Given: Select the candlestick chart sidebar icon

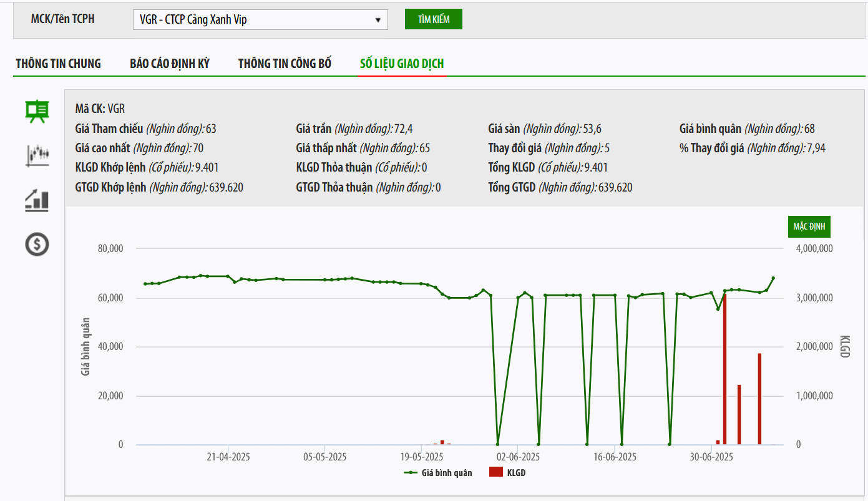Looking at the screenshot, I should click(x=37, y=155).
